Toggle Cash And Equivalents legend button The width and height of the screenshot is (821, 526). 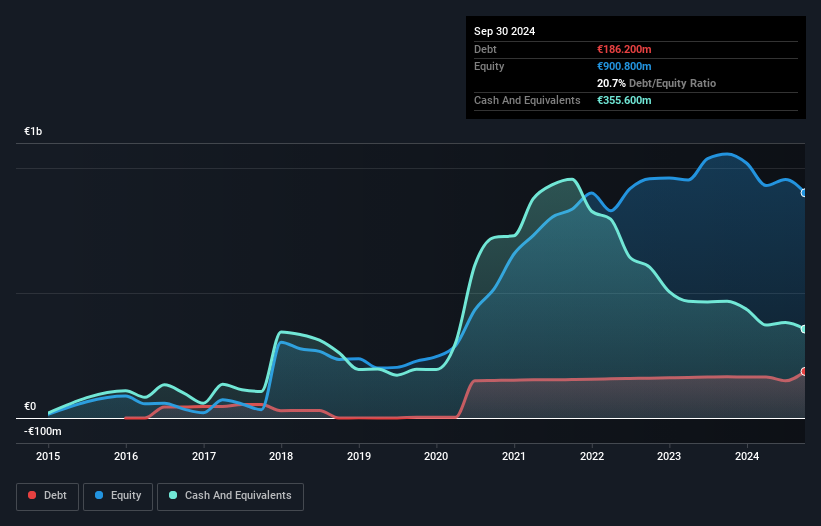(x=230, y=496)
